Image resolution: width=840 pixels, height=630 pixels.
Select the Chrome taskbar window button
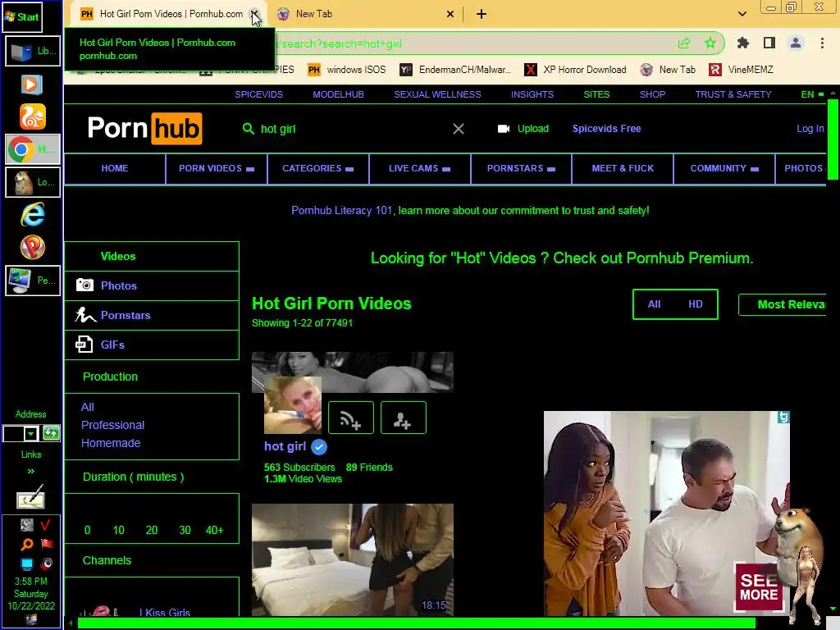click(33, 149)
